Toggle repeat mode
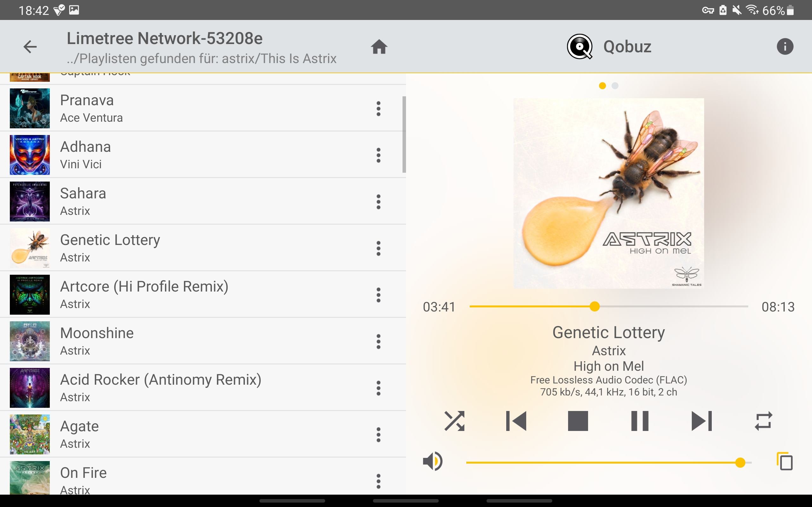Screen dimensions: 812x507 763,421
